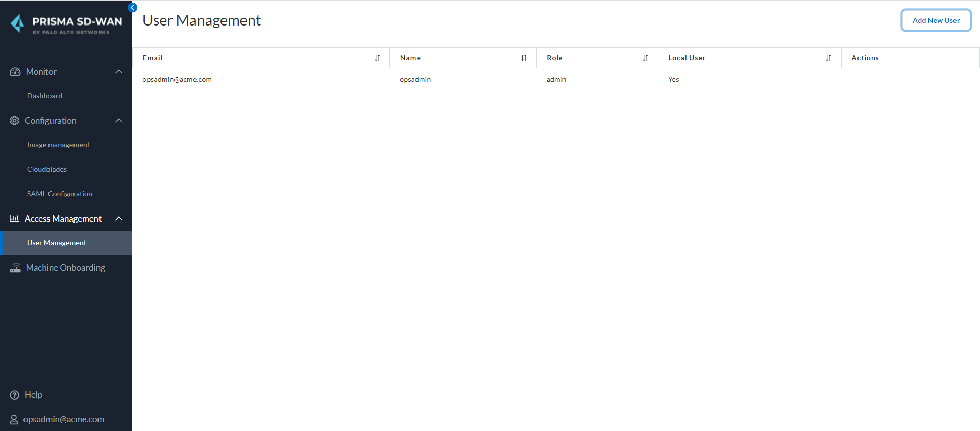The width and height of the screenshot is (980, 431).
Task: Select User Management in sidebar
Action: pos(66,243)
